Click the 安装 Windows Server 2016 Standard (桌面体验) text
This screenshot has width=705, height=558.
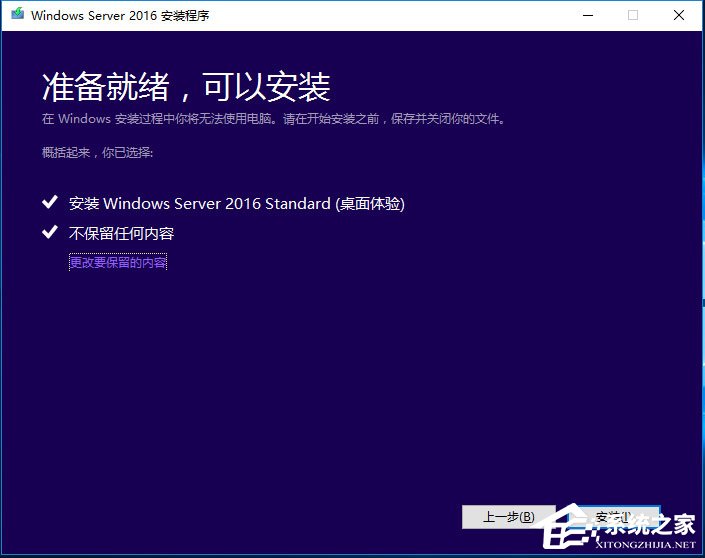[237, 203]
